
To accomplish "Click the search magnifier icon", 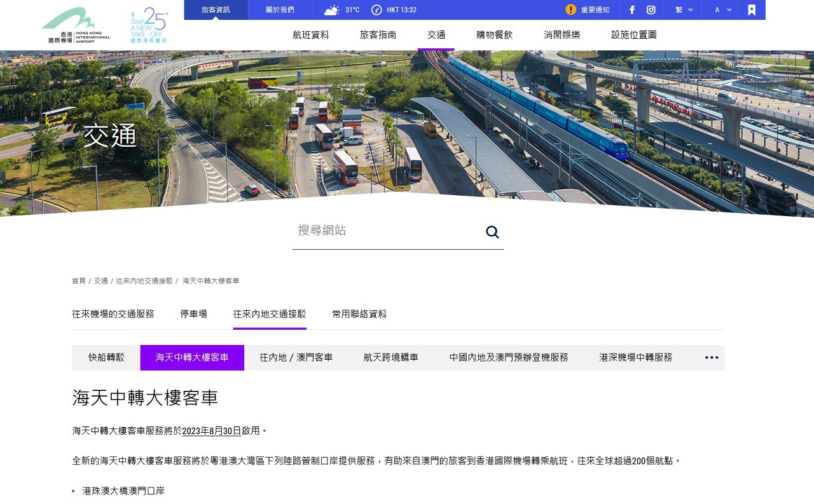I will pos(492,232).
